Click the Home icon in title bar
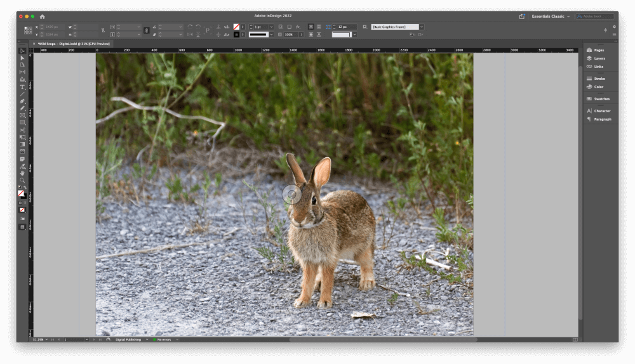This screenshot has width=635, height=364. pyautogui.click(x=42, y=16)
